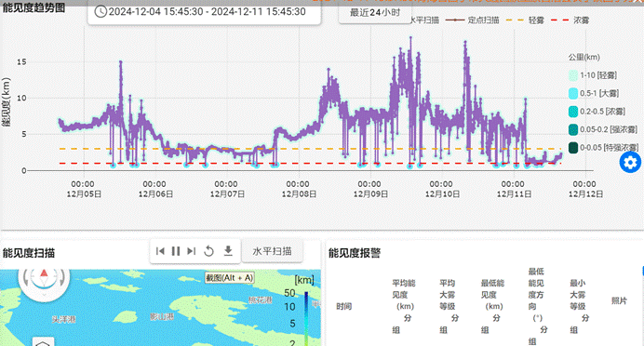644x346 pixels.
Task: Skip to the previous scan frame
Action: [x=160, y=251]
